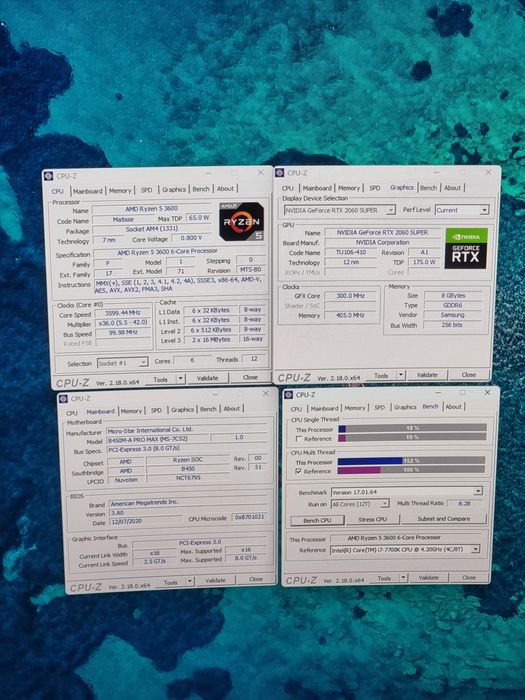Close the Motherboard info window with X
This screenshot has height=700, width=525.
point(266,393)
